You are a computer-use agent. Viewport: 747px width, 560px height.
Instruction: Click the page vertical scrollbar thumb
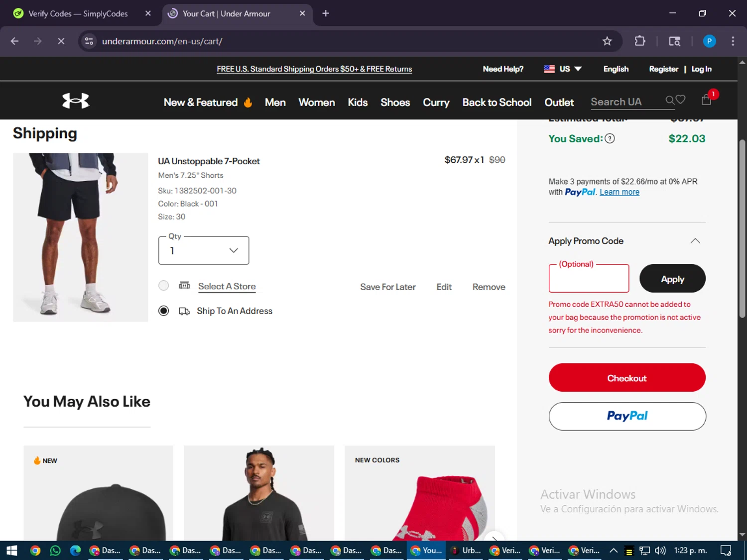pyautogui.click(x=742, y=229)
